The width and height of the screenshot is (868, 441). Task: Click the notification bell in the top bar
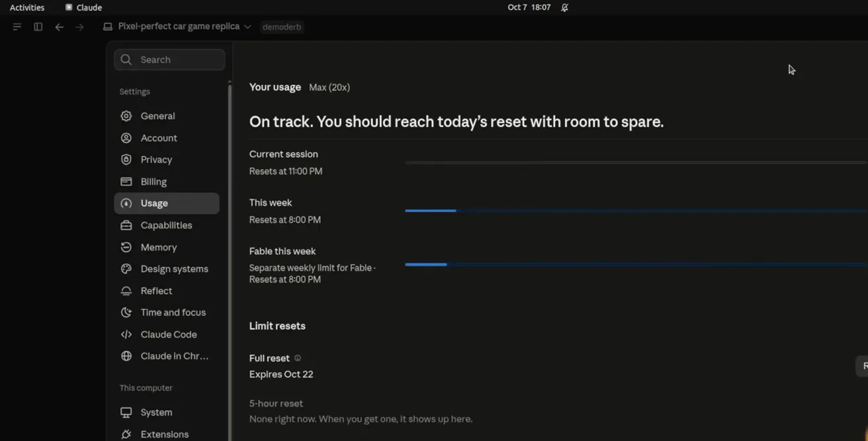pos(564,8)
